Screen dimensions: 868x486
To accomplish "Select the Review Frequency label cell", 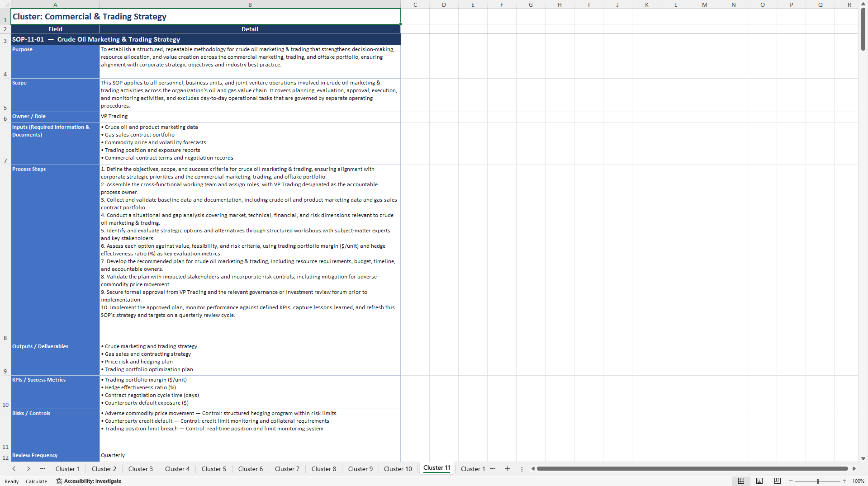I will (55, 456).
